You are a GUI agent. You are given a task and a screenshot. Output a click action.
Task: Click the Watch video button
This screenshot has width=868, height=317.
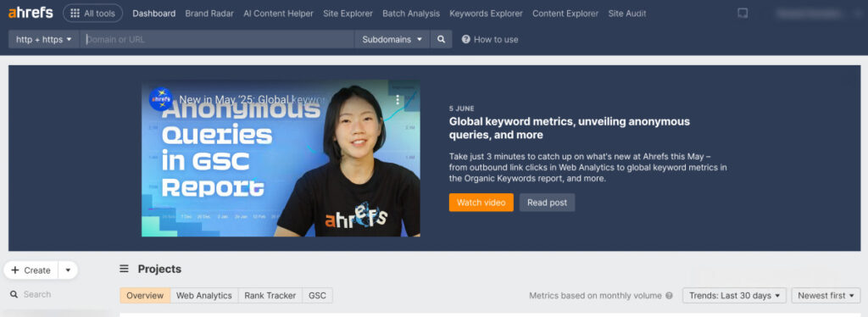(x=481, y=203)
